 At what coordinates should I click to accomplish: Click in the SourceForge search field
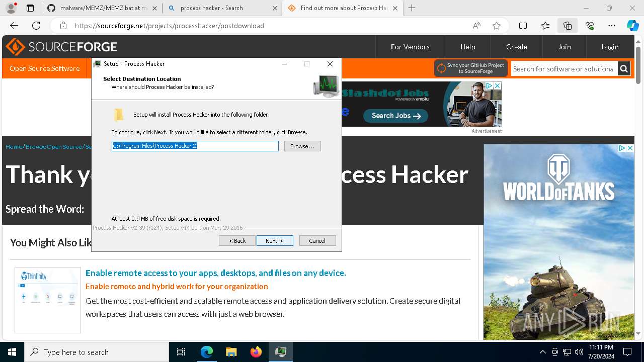(563, 69)
